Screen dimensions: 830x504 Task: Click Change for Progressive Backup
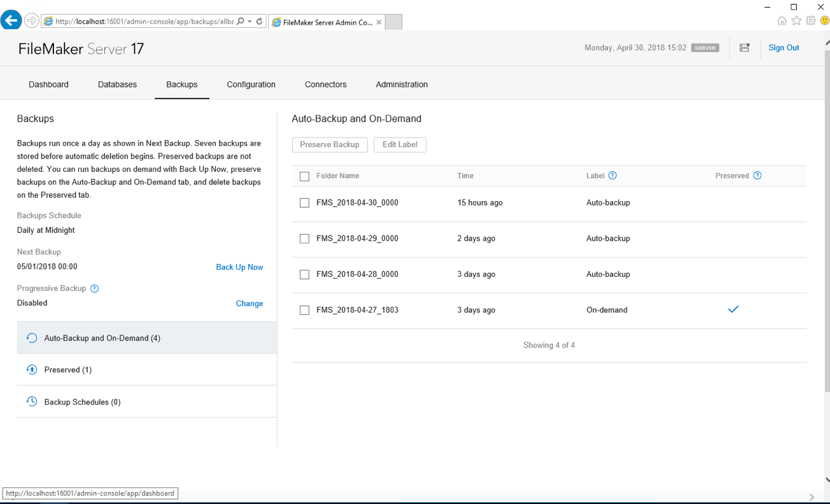(250, 304)
